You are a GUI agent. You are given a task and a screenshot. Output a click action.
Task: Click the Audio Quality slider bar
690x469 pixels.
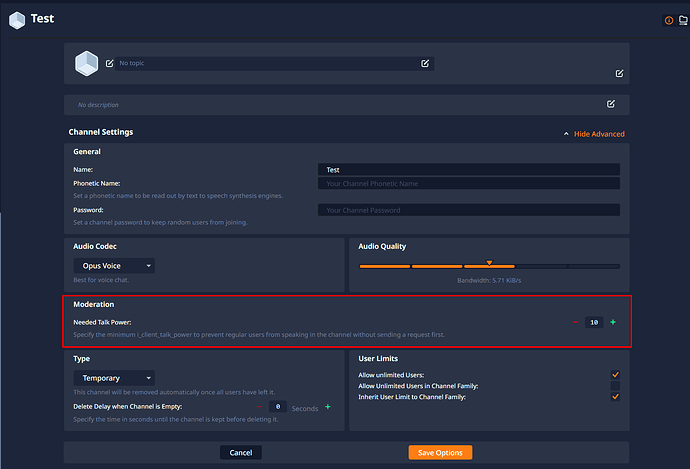489,267
